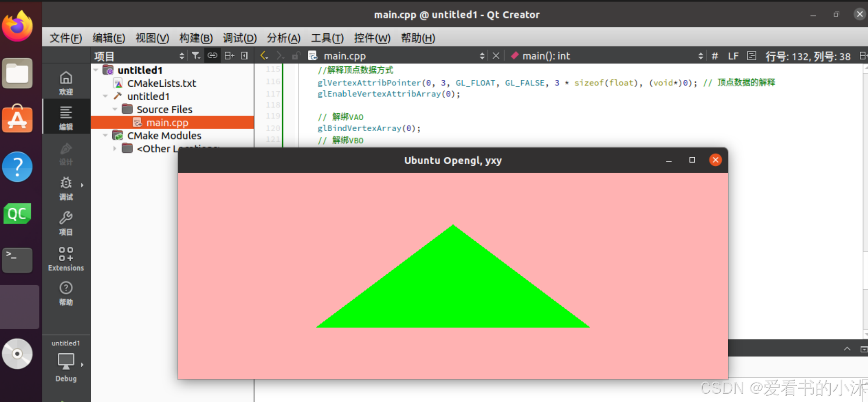The image size is (868, 402).
Task: Open Ubuntu Software from the dock
Action: coord(17,119)
